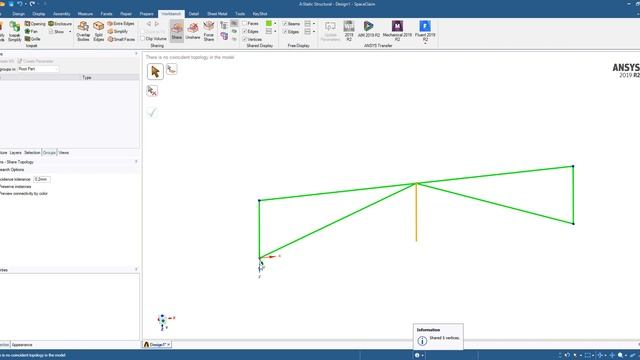Click the Force Share tool

pos(209,31)
